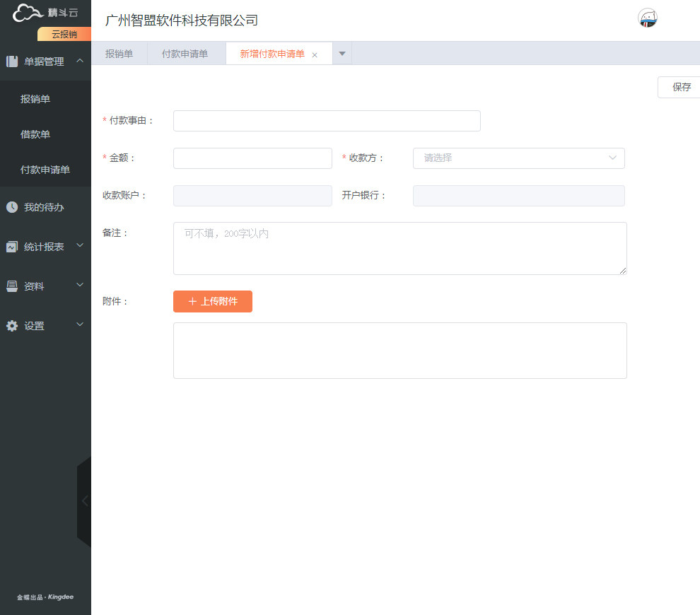Viewport: 700px width, 615px height.
Task: Switch to the 报销单 tab
Action: [119, 54]
